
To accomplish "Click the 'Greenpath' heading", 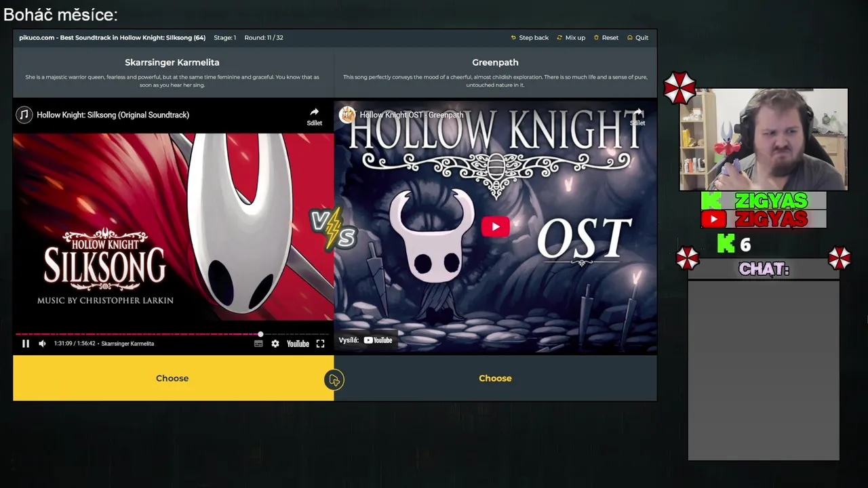I will coord(495,62).
